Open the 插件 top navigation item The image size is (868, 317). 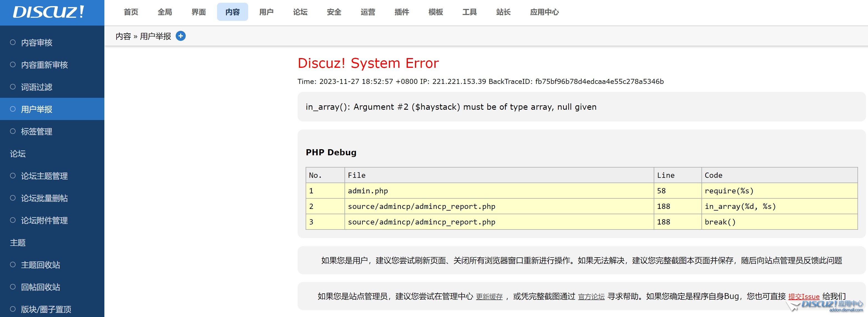tap(402, 12)
